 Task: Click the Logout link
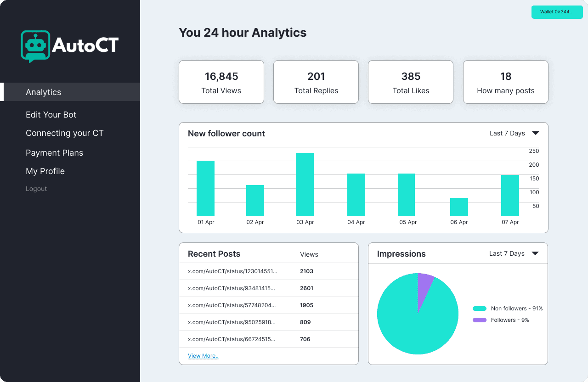36,189
